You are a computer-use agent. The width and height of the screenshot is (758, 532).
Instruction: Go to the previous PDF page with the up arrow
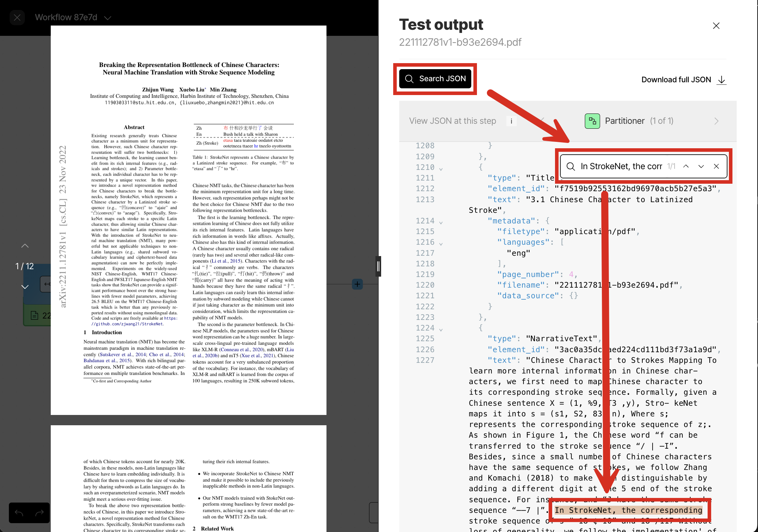(x=24, y=245)
